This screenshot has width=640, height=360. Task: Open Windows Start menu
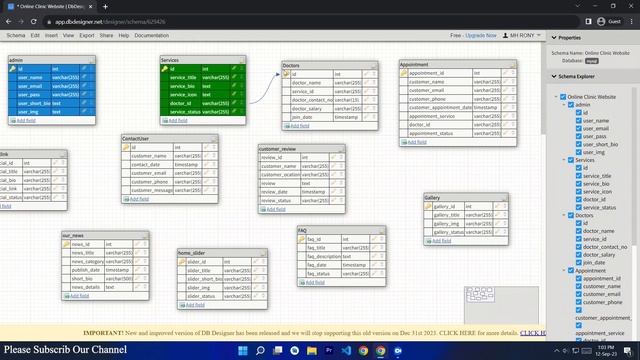point(243,351)
